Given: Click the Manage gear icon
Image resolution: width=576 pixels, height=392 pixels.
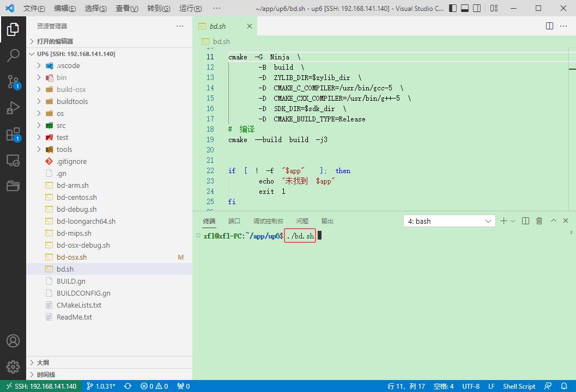Looking at the screenshot, I should [x=13, y=366].
